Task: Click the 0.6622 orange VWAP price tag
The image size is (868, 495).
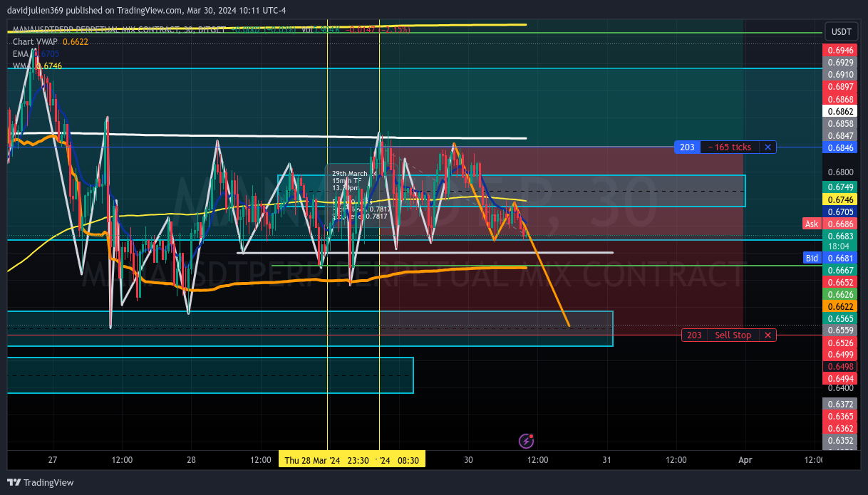Action: point(842,306)
